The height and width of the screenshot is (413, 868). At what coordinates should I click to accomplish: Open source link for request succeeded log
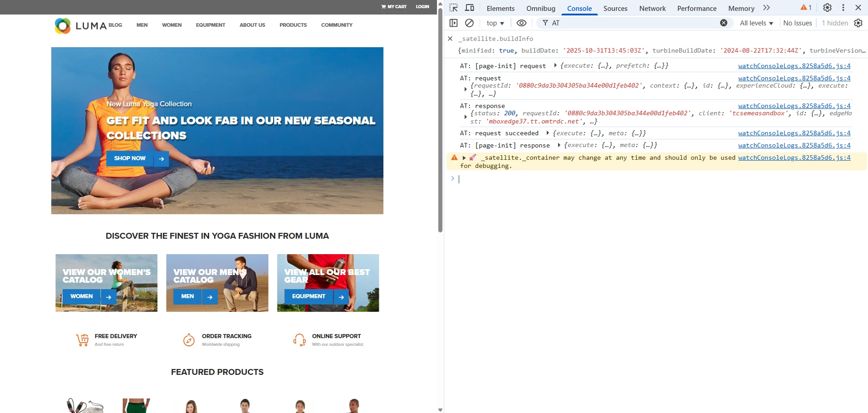tap(794, 133)
